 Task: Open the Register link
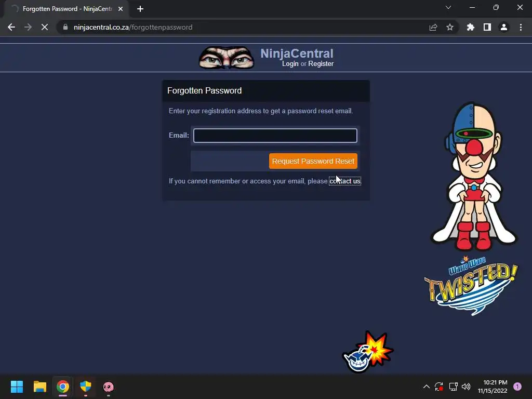point(321,64)
